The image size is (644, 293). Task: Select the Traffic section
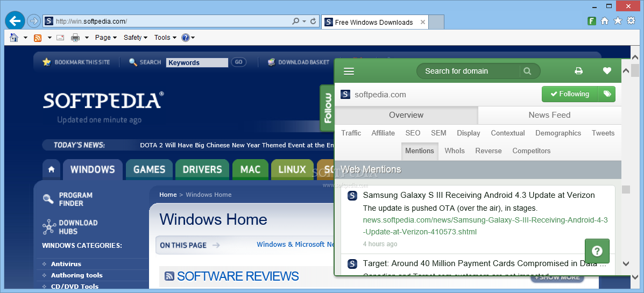point(351,133)
